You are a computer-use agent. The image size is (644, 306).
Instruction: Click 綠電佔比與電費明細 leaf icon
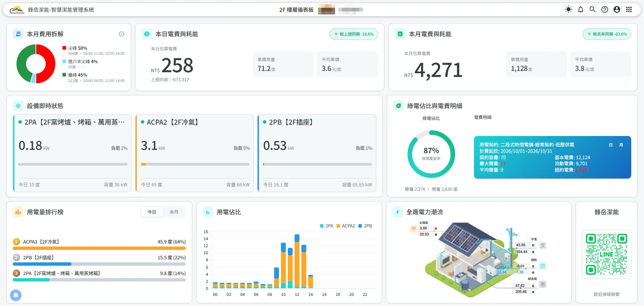(x=398, y=106)
